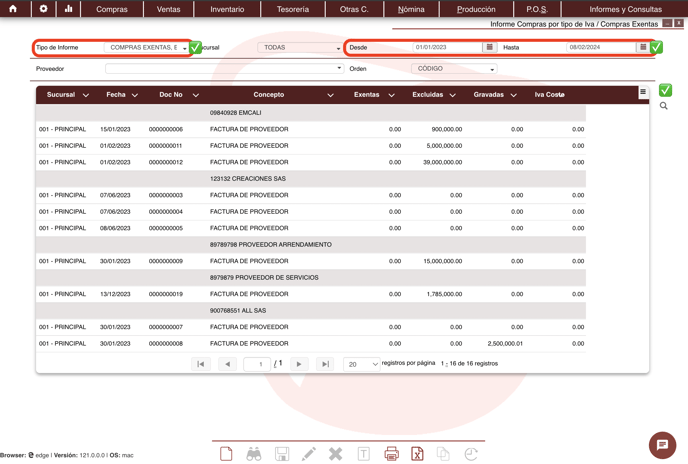This screenshot has width=688, height=464.
Task: Go to next page of results
Action: 299,364
